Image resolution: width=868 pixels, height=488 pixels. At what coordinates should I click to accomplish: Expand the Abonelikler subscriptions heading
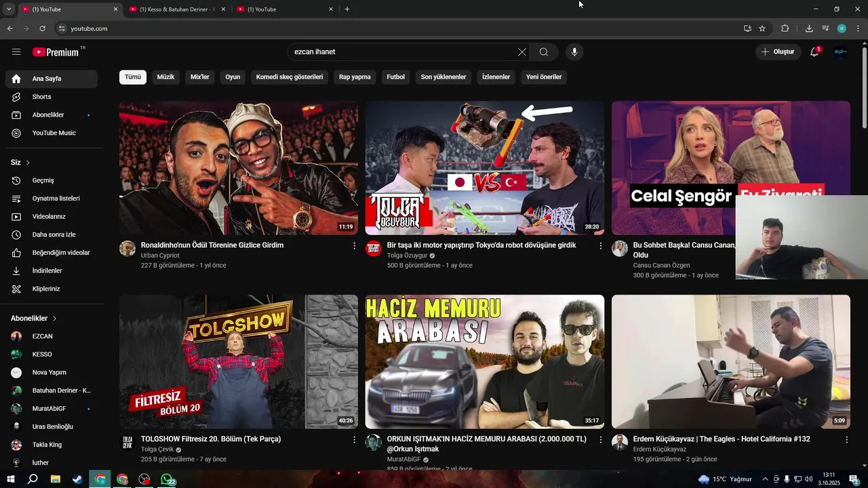[x=34, y=319]
